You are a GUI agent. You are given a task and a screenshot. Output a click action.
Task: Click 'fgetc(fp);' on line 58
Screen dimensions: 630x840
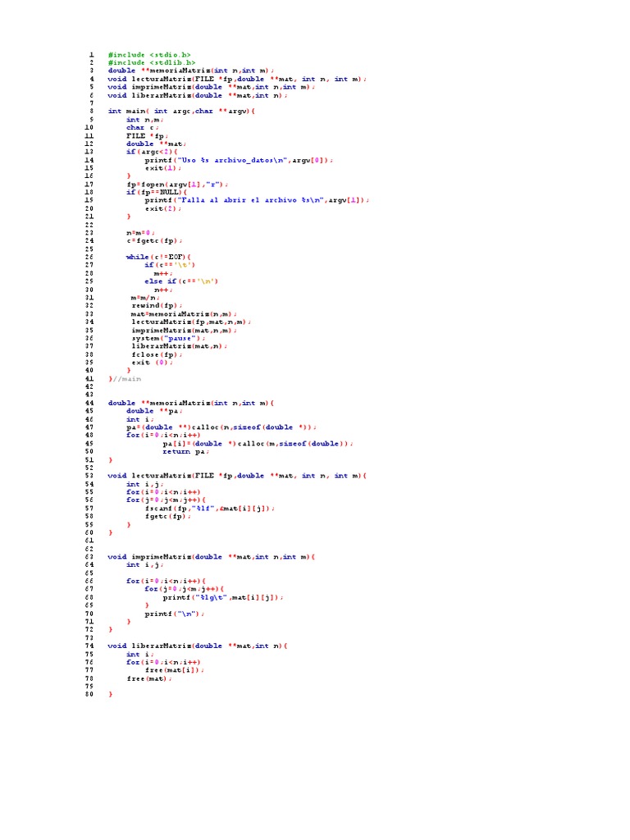[x=167, y=517]
